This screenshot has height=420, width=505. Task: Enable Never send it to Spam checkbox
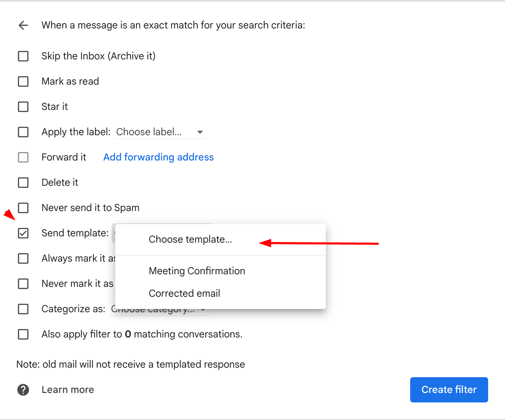point(23,208)
